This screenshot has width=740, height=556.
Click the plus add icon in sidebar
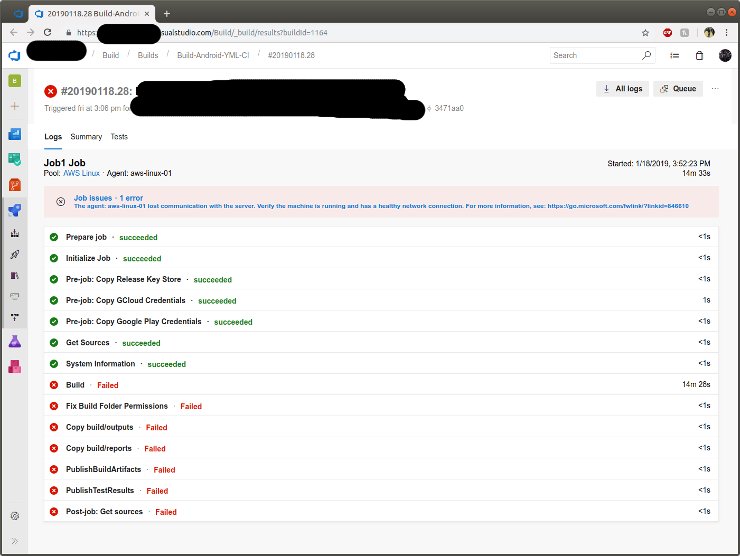point(15,106)
